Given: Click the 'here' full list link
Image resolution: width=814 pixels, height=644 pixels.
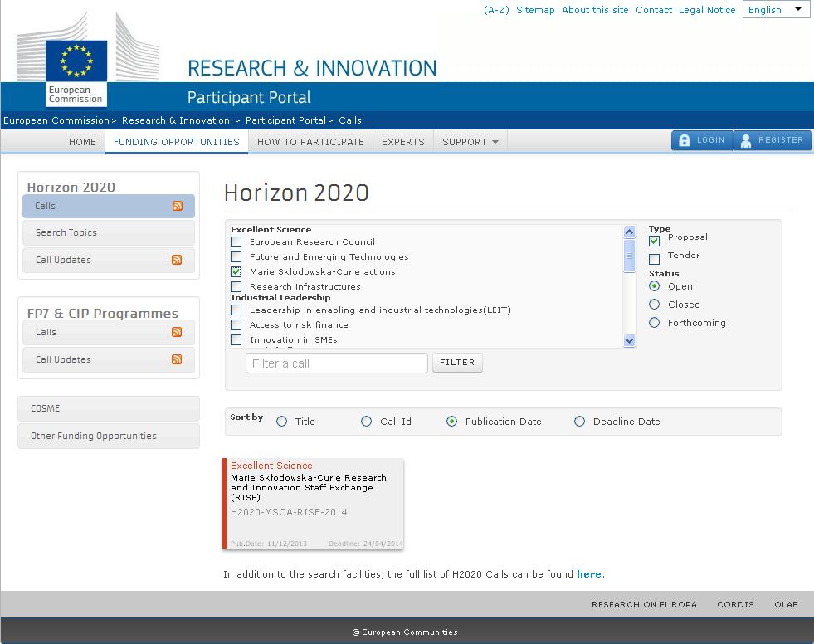Looking at the screenshot, I should 588,574.
